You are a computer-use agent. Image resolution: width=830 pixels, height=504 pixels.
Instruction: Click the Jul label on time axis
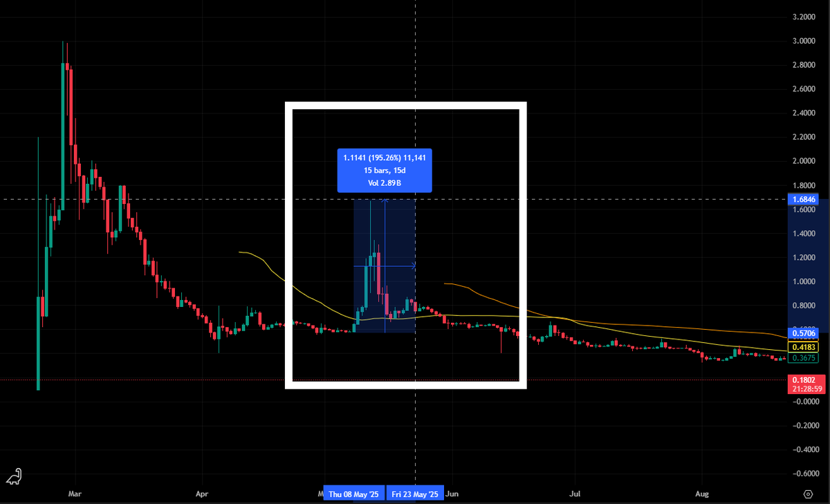(x=574, y=494)
